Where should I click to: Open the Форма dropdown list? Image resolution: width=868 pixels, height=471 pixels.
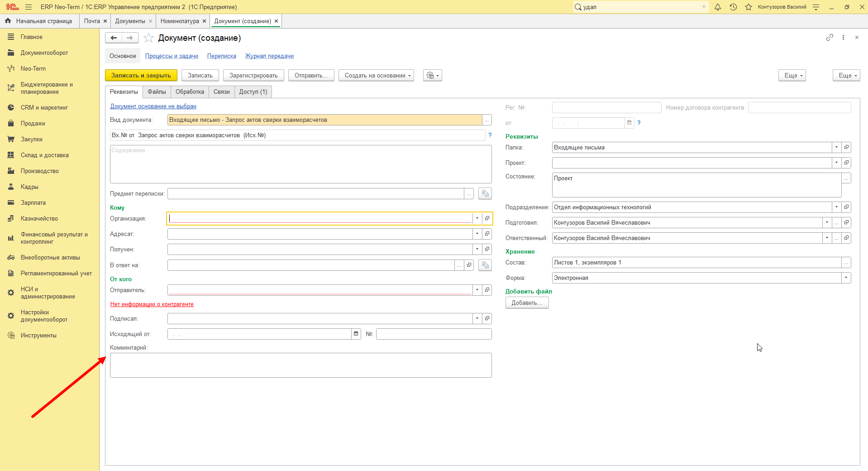tap(846, 278)
